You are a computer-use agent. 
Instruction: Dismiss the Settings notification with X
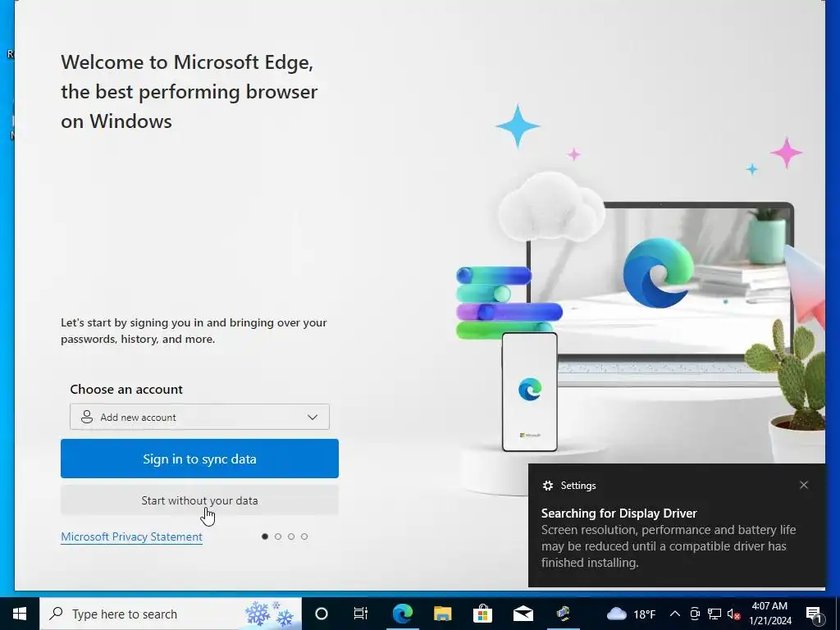click(x=804, y=485)
